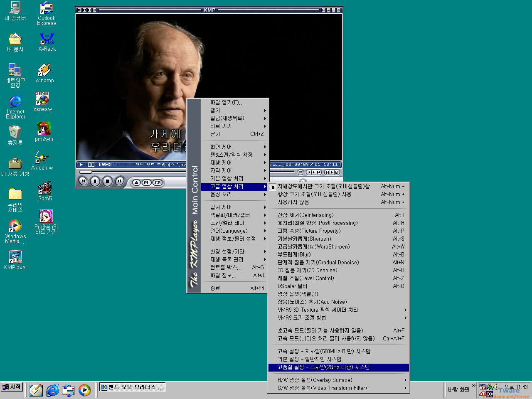Image resolution: width=532 pixels, height=399 pixels.
Task: Click 밴드 오브 브라더스 taskbar button
Action: point(132,387)
